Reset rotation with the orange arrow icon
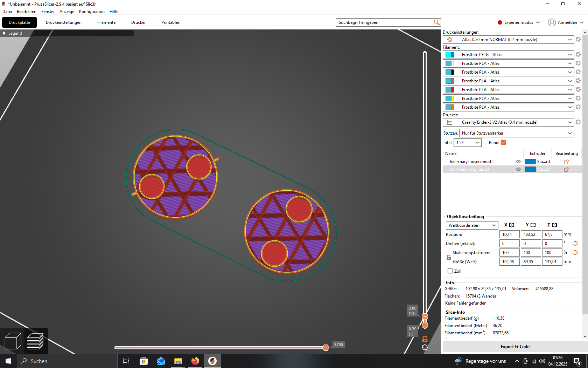The height and width of the screenshot is (368, 588). pyautogui.click(x=575, y=243)
